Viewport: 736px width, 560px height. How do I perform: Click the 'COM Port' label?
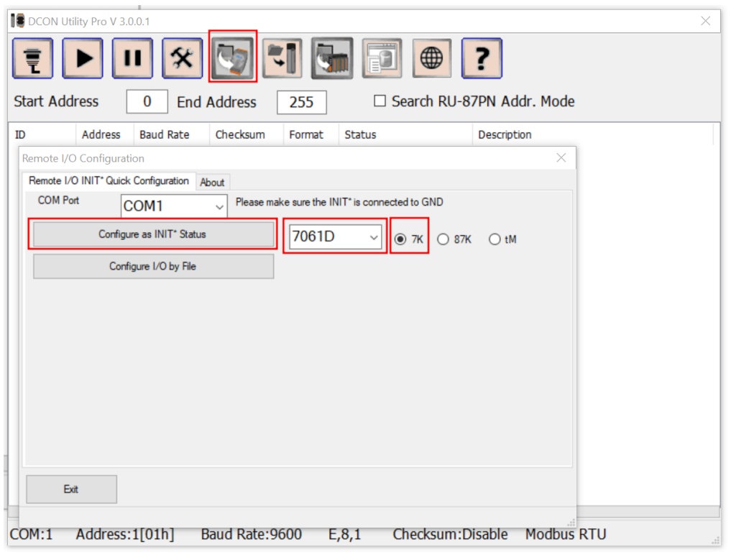pyautogui.click(x=59, y=201)
